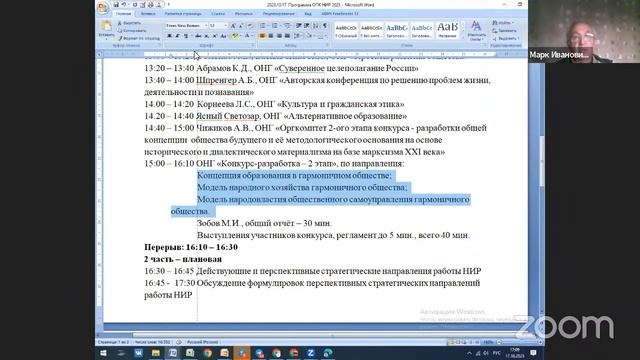640x360 pixels.
Task: Open the Find tool in Editing group
Action: tap(503, 23)
